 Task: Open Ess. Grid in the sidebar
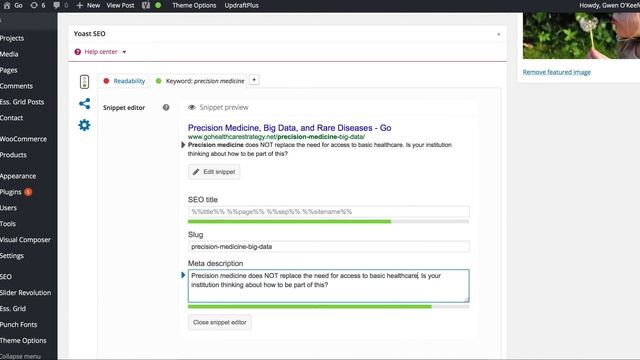(x=13, y=308)
